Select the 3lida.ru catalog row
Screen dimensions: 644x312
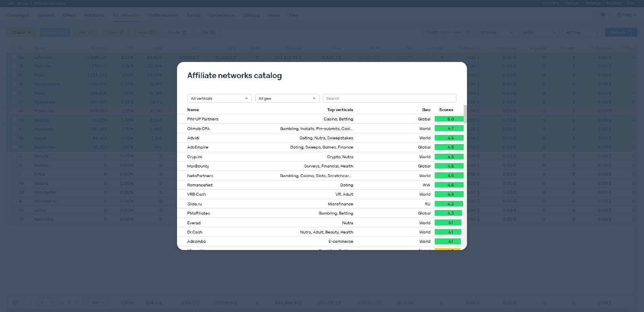[320, 204]
